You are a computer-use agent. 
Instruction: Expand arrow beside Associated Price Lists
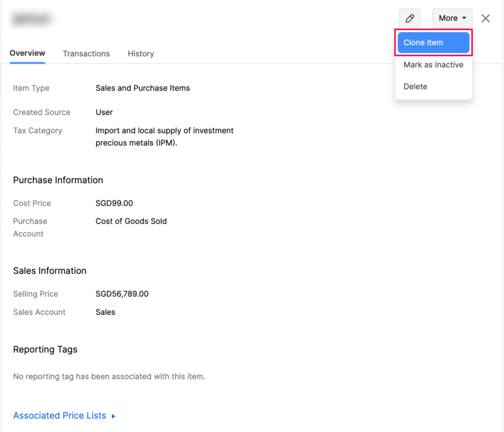click(114, 416)
